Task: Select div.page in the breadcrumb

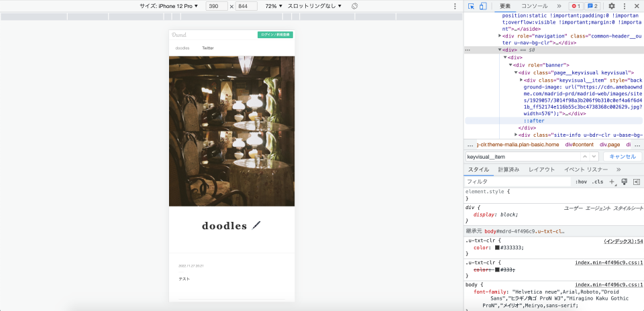Action: point(610,145)
